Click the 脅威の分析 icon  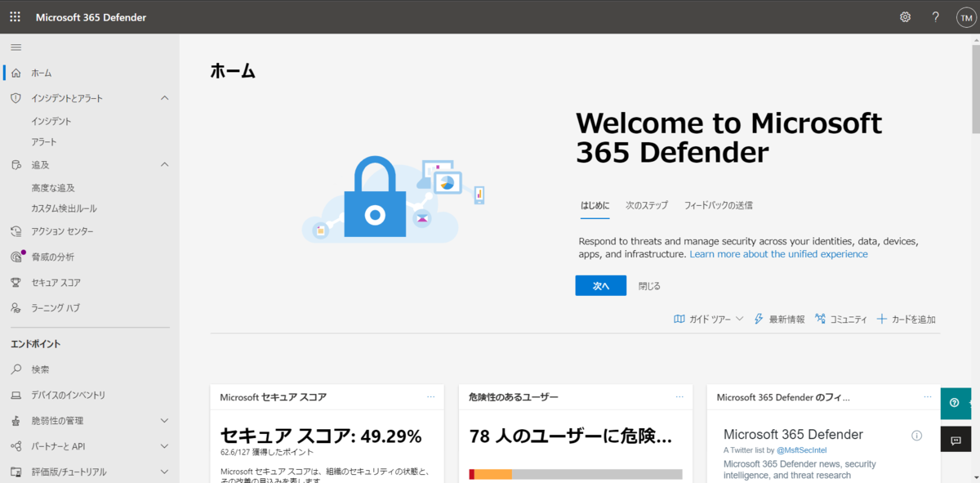pos(16,257)
